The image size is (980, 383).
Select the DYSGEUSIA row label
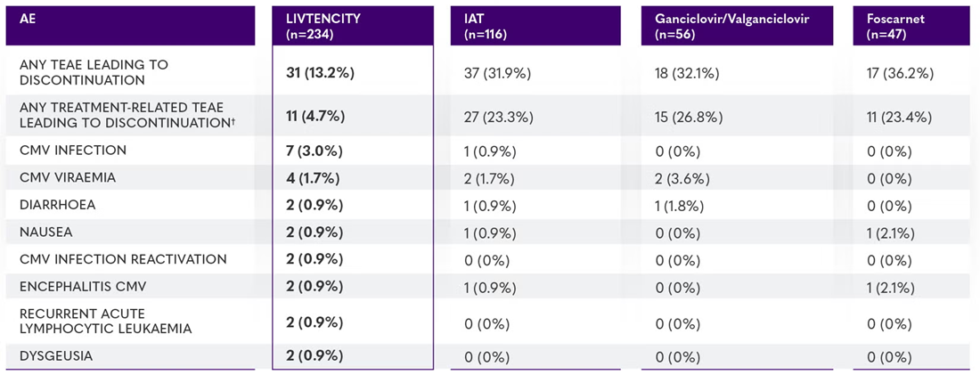55,356
